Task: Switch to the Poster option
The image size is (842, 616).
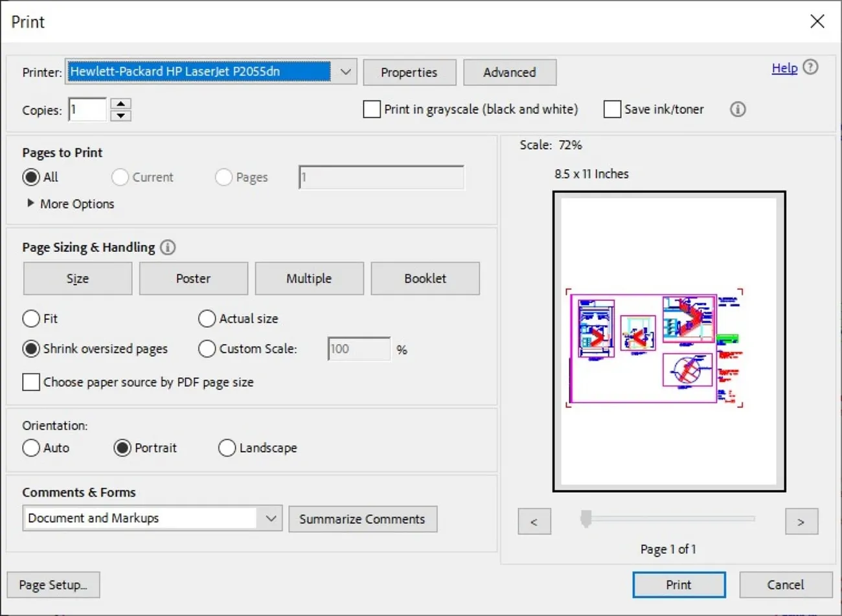Action: click(194, 279)
